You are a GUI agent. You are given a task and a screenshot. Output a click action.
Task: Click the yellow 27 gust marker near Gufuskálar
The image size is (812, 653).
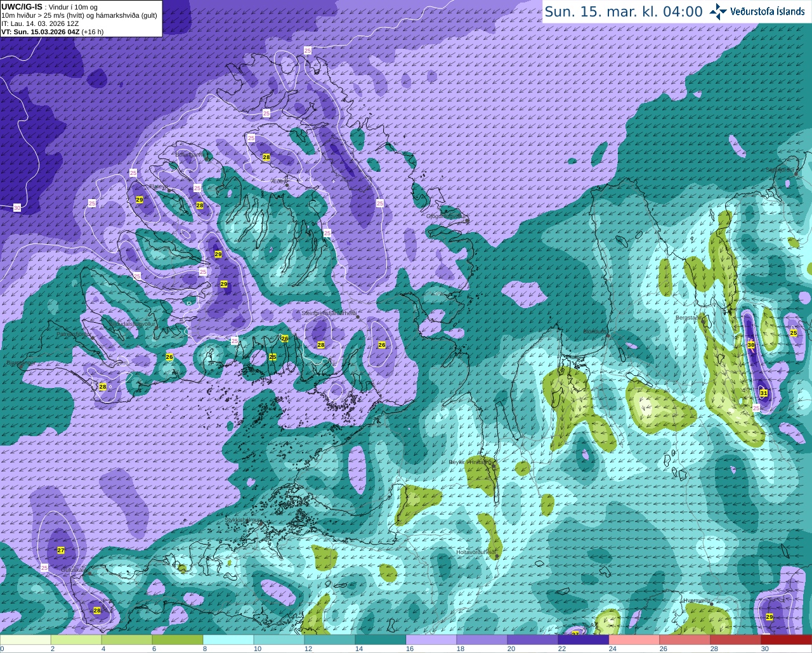coord(61,550)
